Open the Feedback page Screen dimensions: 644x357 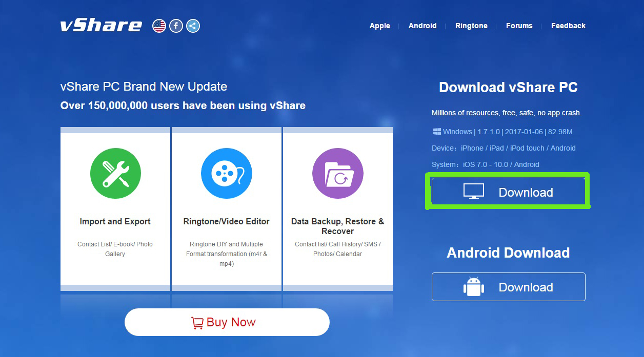[x=568, y=26]
